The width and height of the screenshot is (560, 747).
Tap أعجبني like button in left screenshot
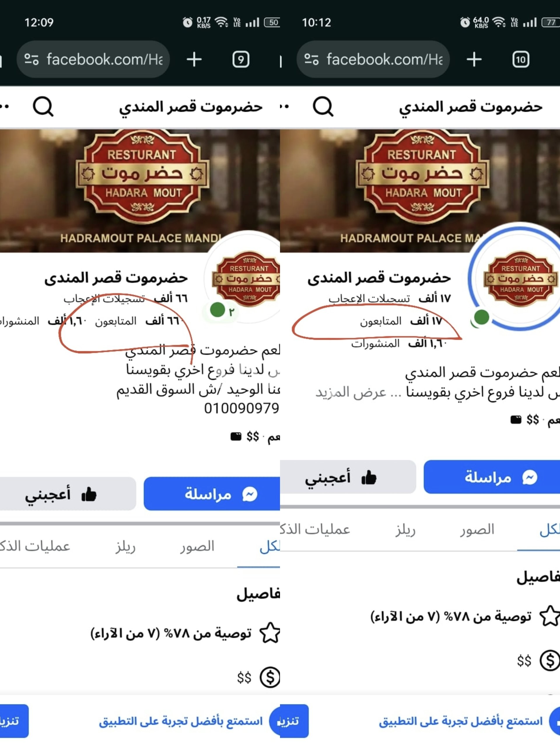[x=68, y=494]
